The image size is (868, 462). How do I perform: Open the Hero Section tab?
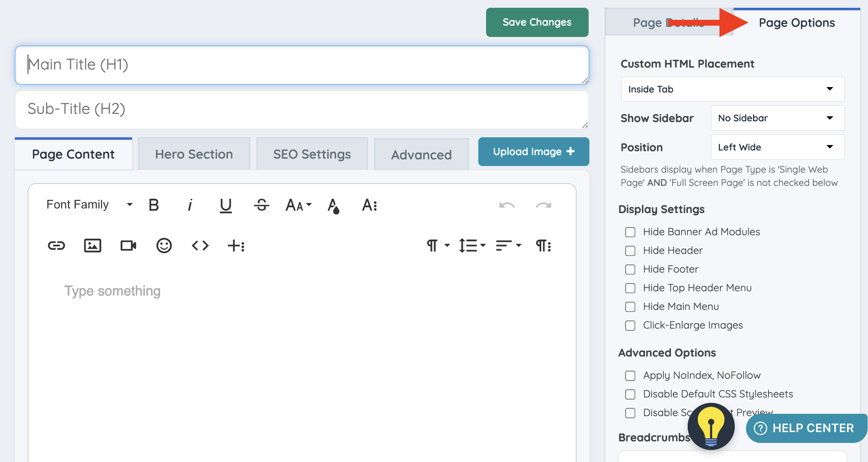point(194,154)
